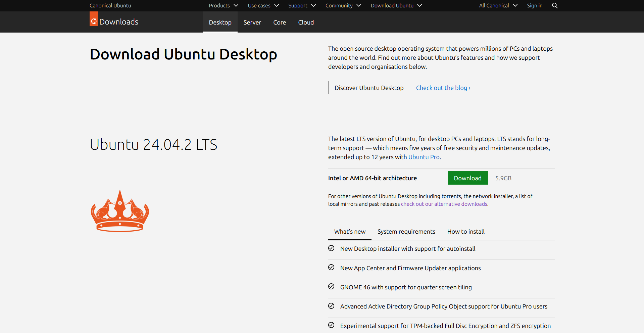Open the Check out the blog link
Viewport: 644px width, 333px height.
point(443,88)
